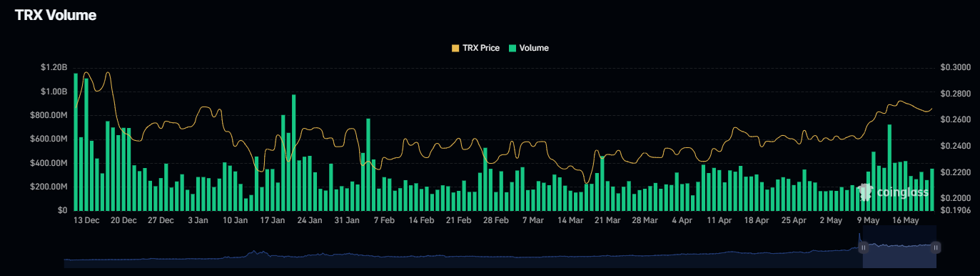Click the '7 Feb' date label

pyautogui.click(x=384, y=221)
